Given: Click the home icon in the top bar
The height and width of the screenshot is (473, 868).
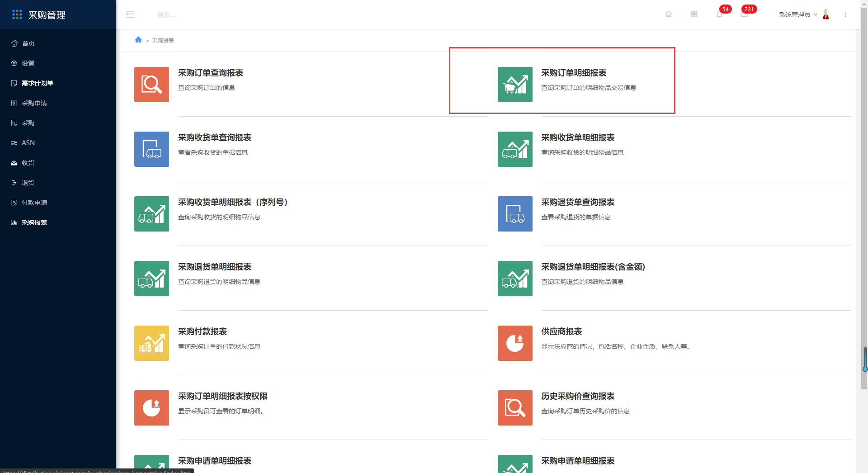Looking at the screenshot, I should pos(669,14).
